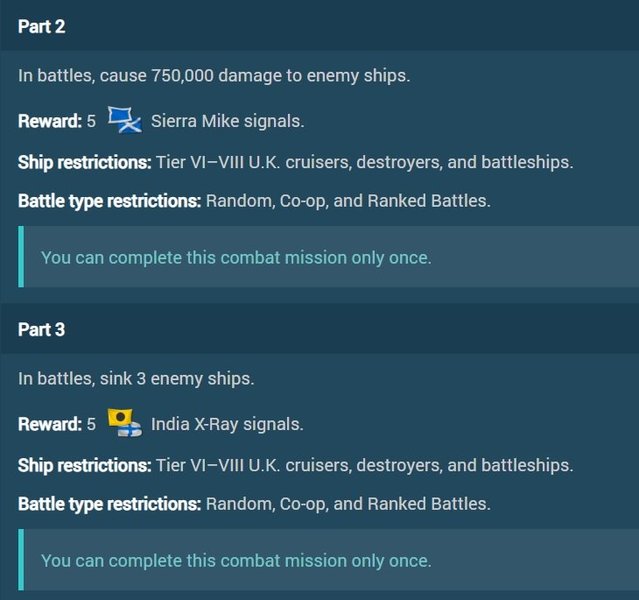Viewport: 639px width, 600px height.
Task: Click Part 2's Battle type restrictions label
Action: 110,201
